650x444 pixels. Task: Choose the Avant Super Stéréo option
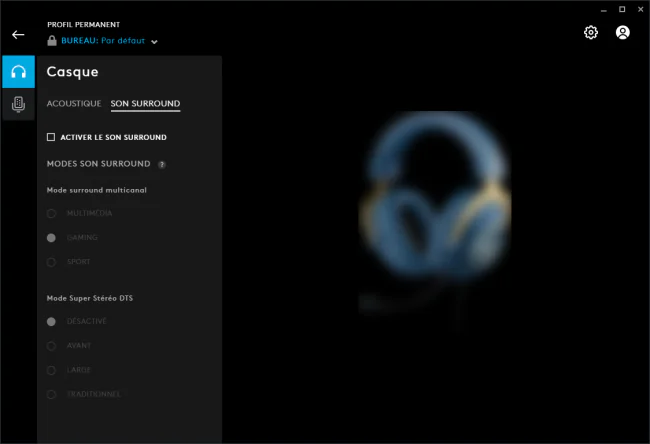(x=51, y=346)
